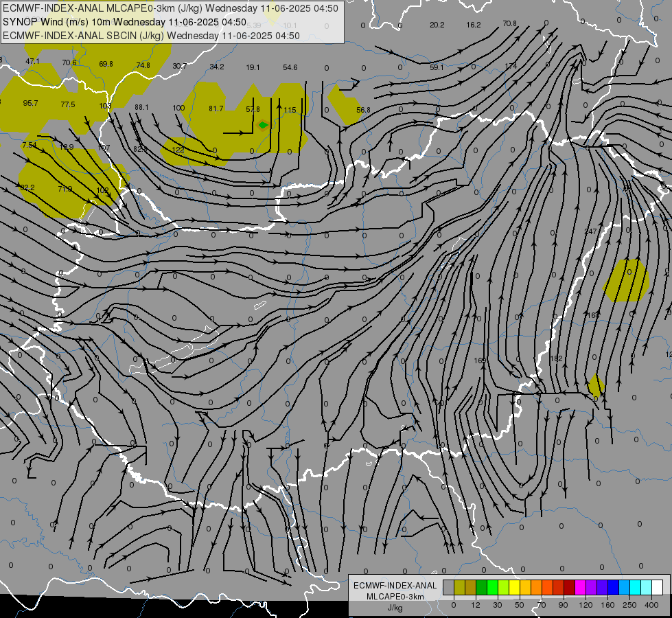Click the legend tick label 120

point(586,605)
